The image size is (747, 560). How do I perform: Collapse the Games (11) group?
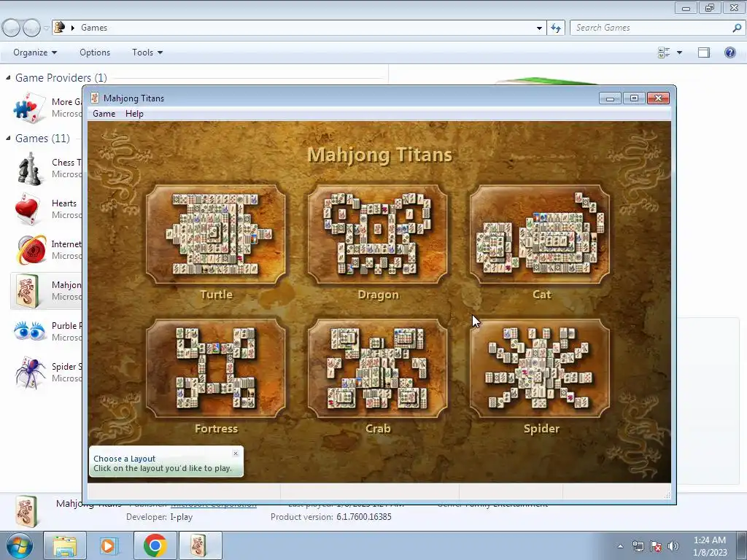point(8,138)
